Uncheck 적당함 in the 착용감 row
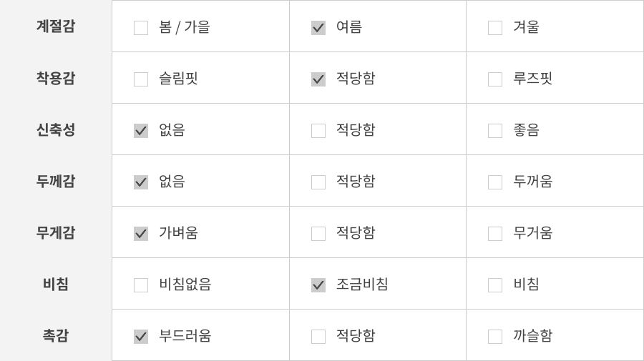Image resolution: width=644 pixels, height=361 pixels. tap(318, 79)
